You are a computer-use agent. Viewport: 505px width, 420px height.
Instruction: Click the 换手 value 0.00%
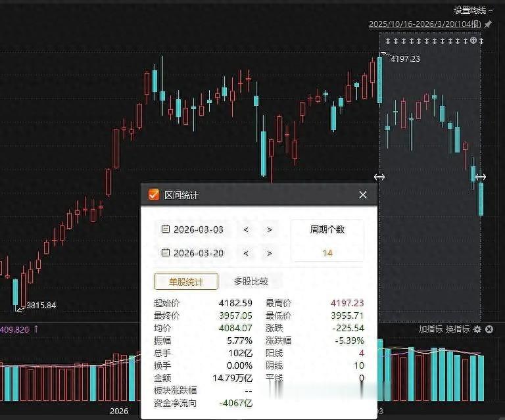pos(239,365)
